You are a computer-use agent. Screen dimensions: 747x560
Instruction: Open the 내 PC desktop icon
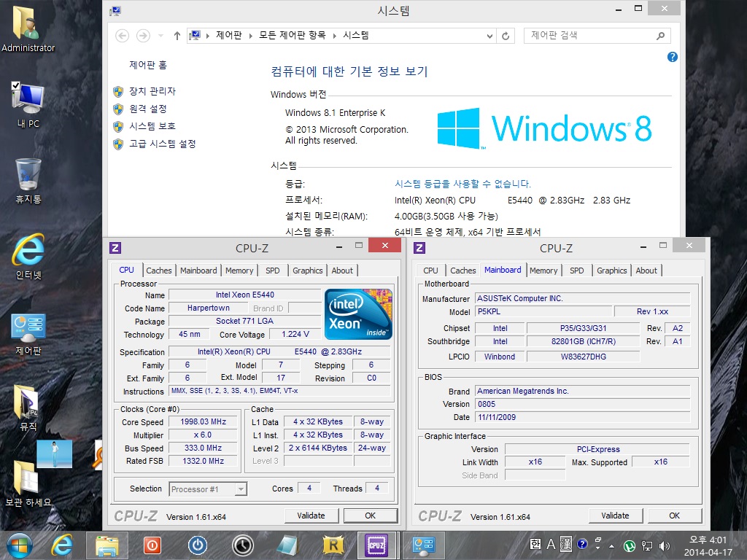(28, 105)
